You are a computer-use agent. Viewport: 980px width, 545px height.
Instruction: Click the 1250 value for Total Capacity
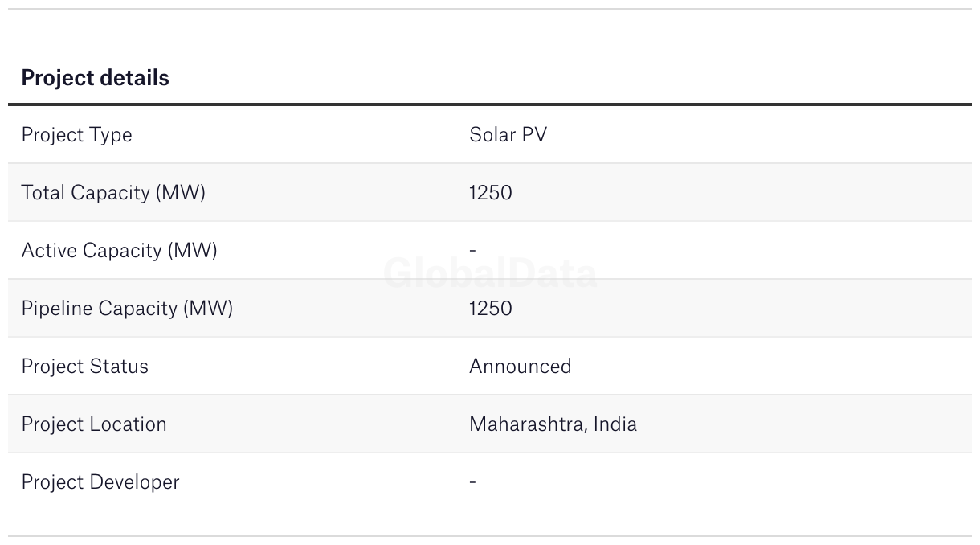coord(490,193)
